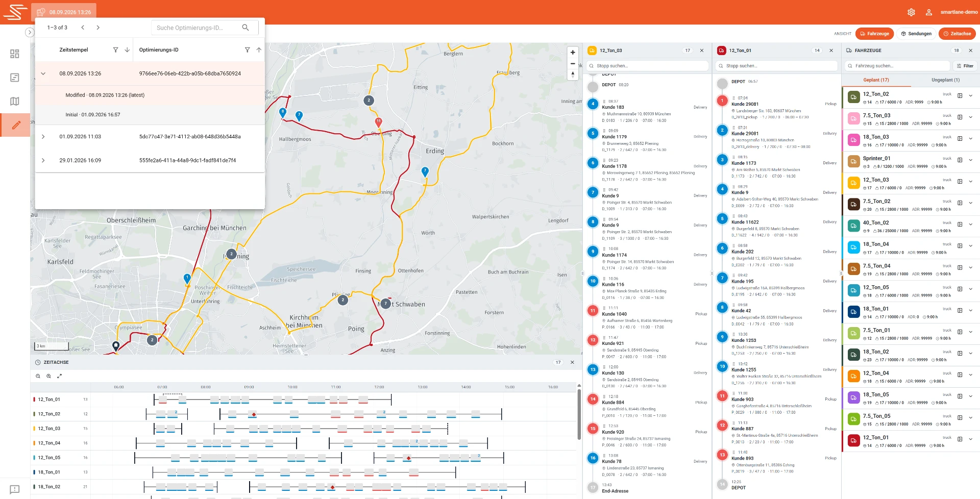Open route panel icon for 40_Ton_02 vehicle
This screenshot has width=980, height=499.
pyautogui.click(x=960, y=224)
